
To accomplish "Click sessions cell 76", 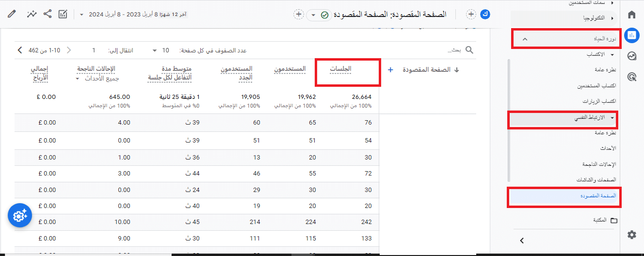I will (x=368, y=123).
